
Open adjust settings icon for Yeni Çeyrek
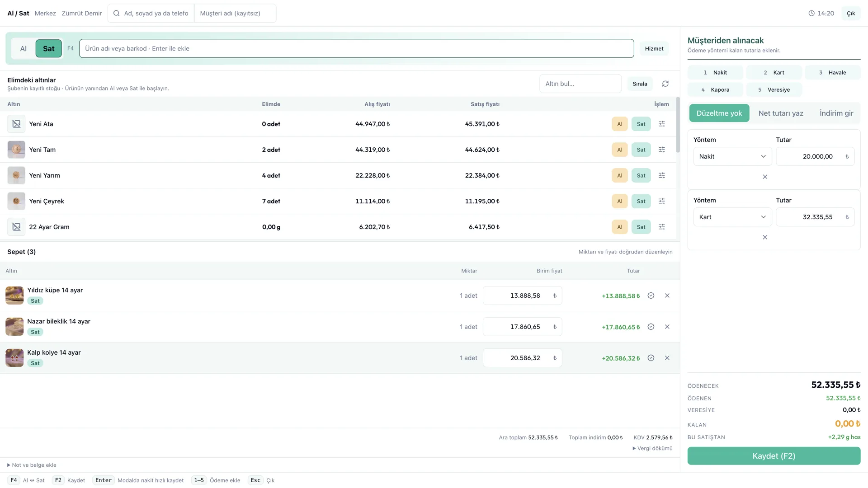pos(661,201)
